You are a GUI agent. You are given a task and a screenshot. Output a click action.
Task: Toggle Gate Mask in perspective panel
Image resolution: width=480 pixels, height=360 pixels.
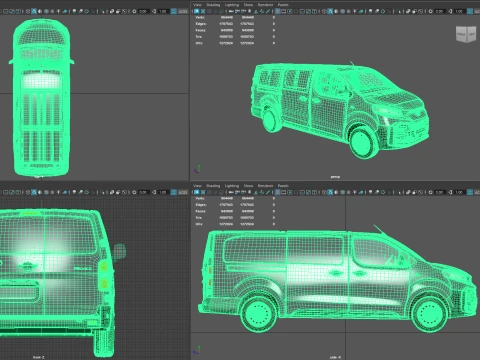(x=296, y=11)
